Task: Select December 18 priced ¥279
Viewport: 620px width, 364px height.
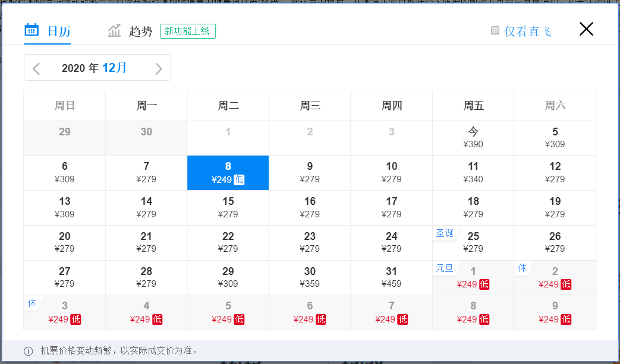Action: pyautogui.click(x=473, y=208)
